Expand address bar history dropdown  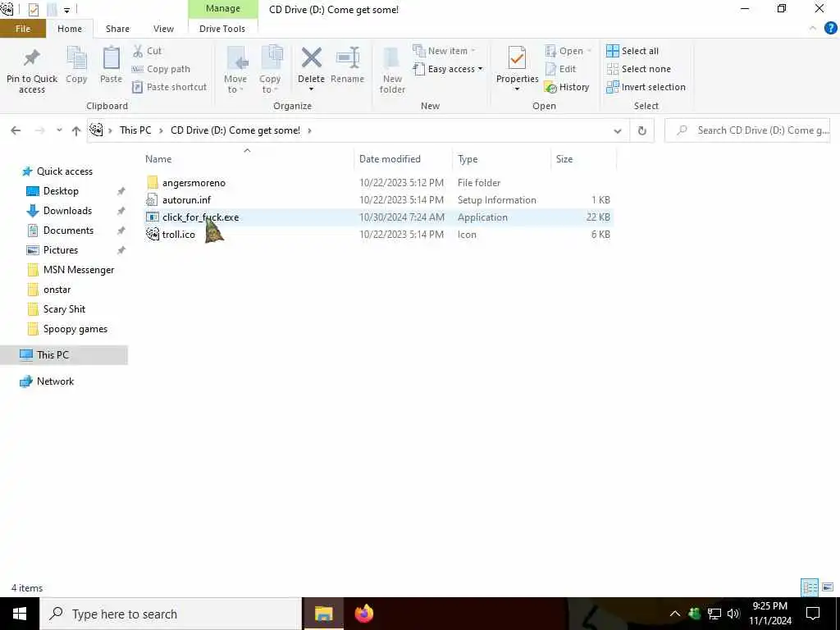tap(618, 130)
